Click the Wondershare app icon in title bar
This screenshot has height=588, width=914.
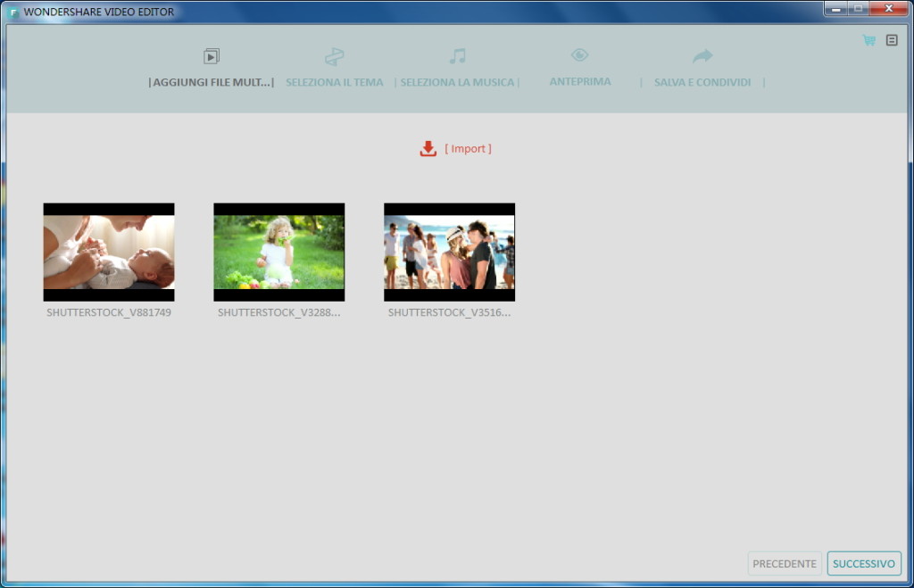coord(13,12)
